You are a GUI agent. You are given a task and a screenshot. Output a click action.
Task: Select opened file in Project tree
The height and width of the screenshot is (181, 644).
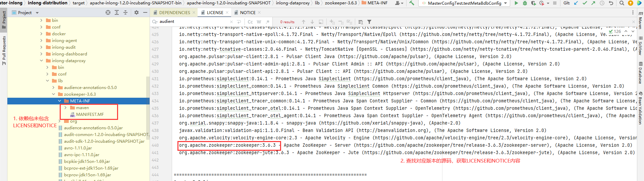point(108,12)
